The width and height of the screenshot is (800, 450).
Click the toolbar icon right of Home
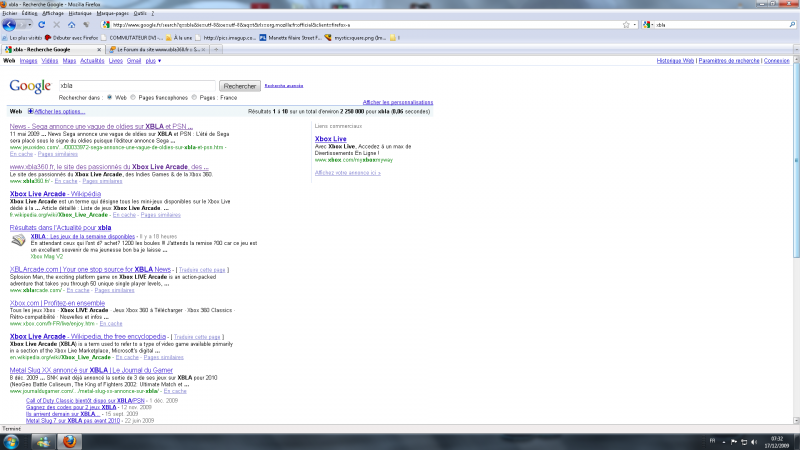click(86, 24)
